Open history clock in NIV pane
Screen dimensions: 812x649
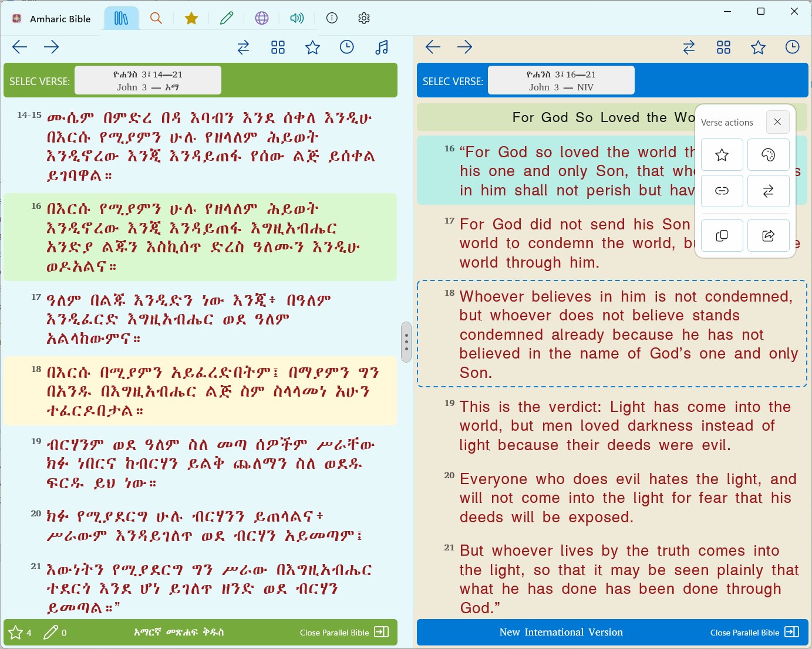[793, 47]
